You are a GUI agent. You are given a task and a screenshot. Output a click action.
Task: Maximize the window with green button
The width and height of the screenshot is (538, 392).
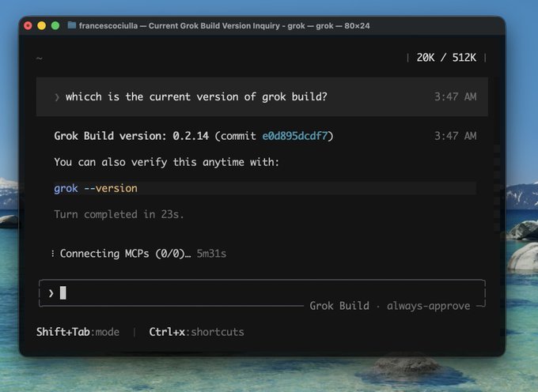(x=55, y=26)
